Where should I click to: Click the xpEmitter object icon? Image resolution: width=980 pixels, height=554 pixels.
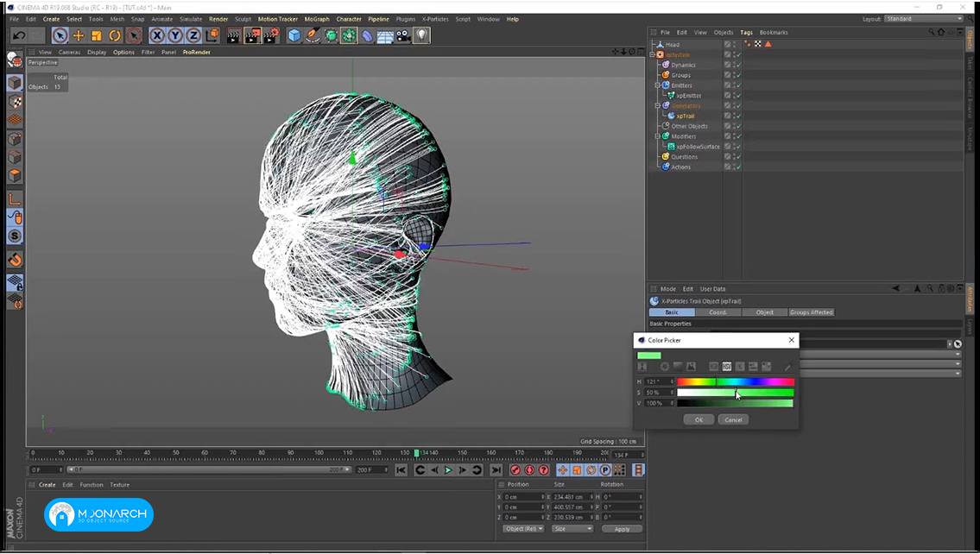[x=671, y=96]
